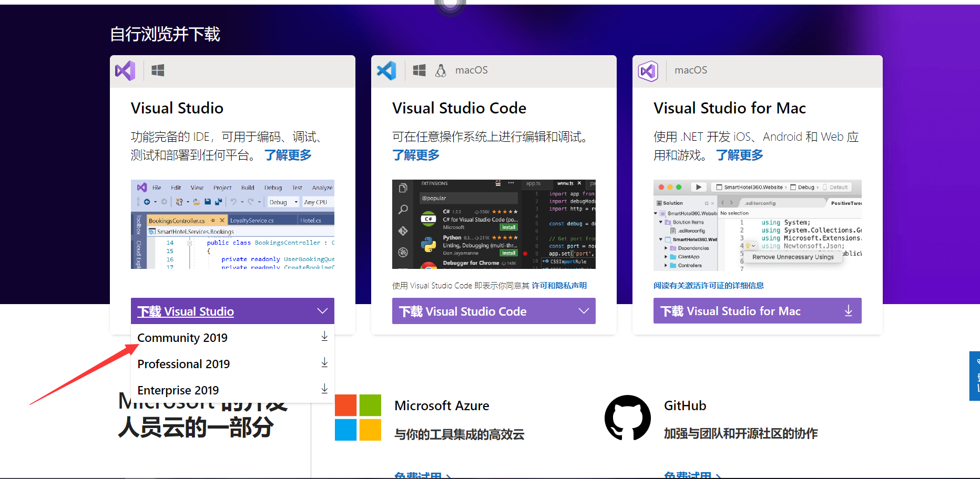This screenshot has width=980, height=479.
Task: Click the Visual Studio Code card heading
Action: click(x=459, y=108)
